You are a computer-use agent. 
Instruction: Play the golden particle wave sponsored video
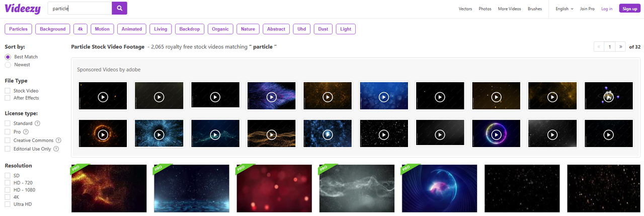(x=271, y=134)
